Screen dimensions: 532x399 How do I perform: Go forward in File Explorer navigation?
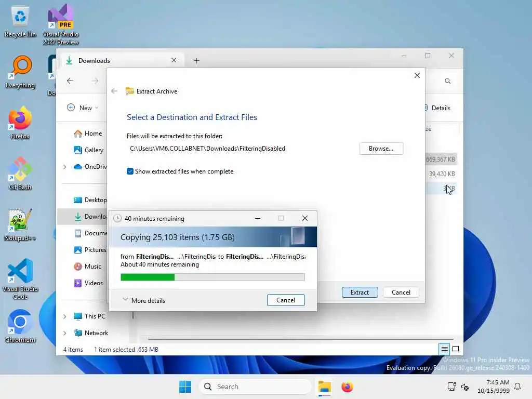(95, 81)
